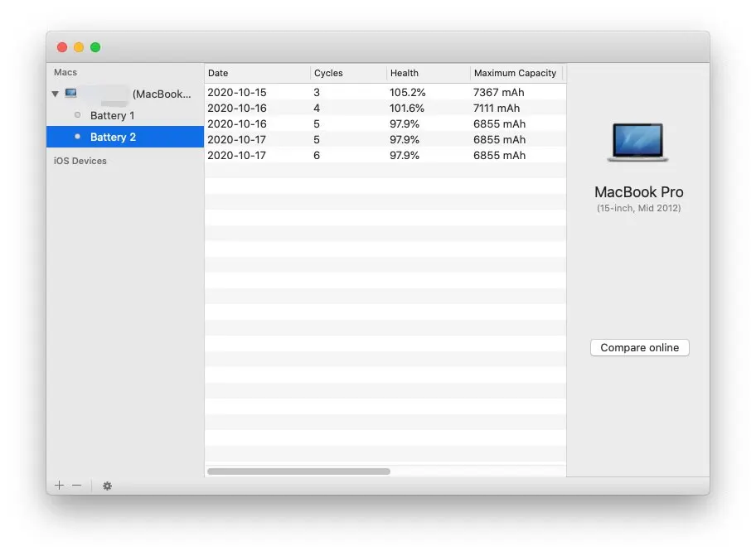Screen dimensions: 756x556
Task: Select the MacBook device icon in sidebar
Action: [71, 93]
